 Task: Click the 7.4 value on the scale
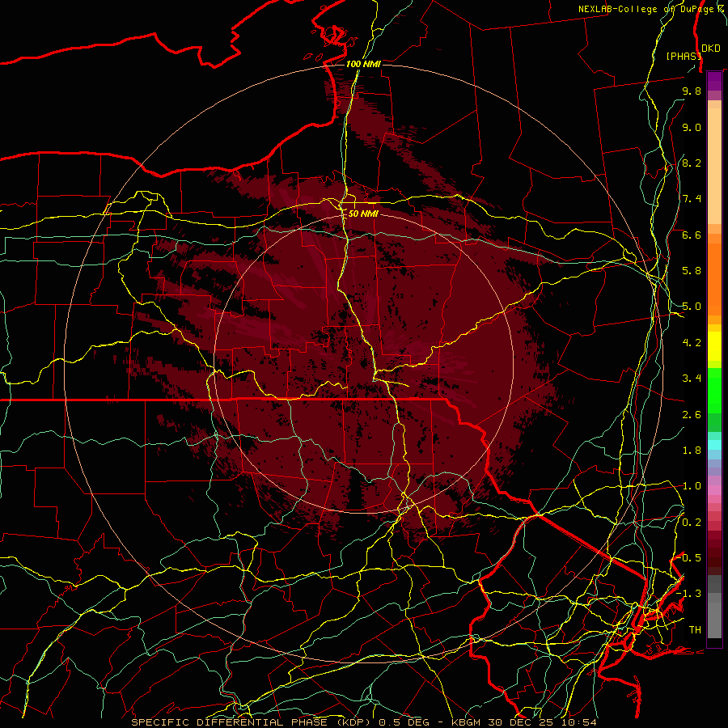692,199
